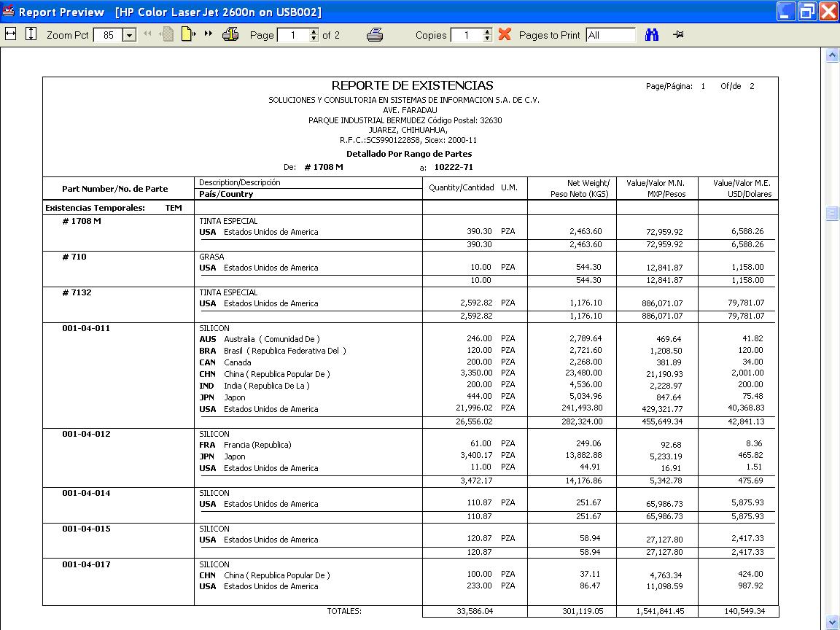Image resolution: width=840 pixels, height=630 pixels.
Task: Increase page number with stepper arrow
Action: (314, 31)
